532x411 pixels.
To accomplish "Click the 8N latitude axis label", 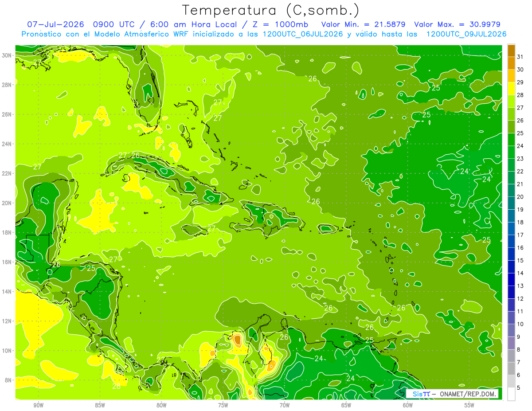I will click(9, 380).
